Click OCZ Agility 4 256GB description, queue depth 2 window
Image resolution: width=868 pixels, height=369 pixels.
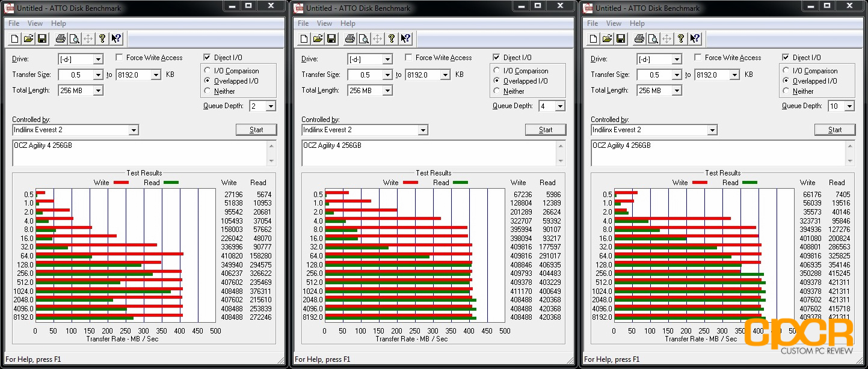(x=43, y=145)
